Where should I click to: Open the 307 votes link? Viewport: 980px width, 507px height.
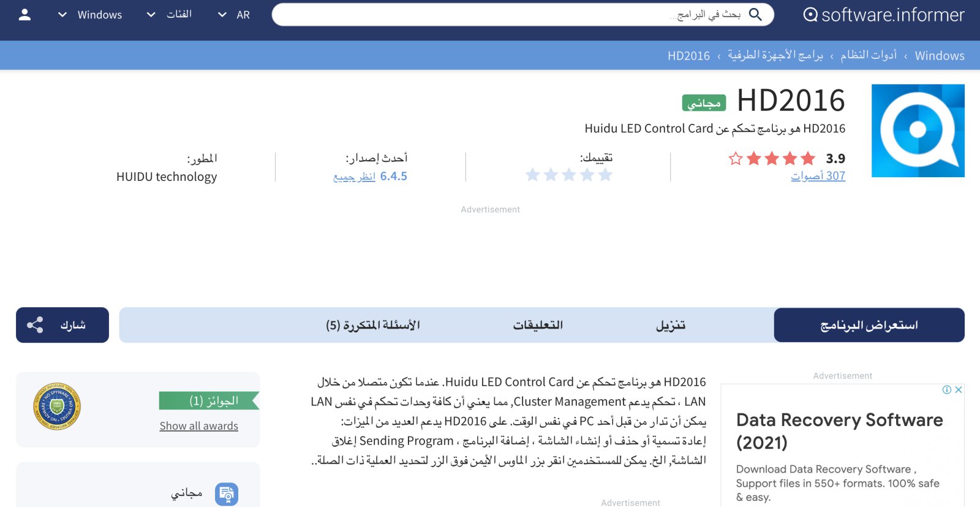point(818,176)
